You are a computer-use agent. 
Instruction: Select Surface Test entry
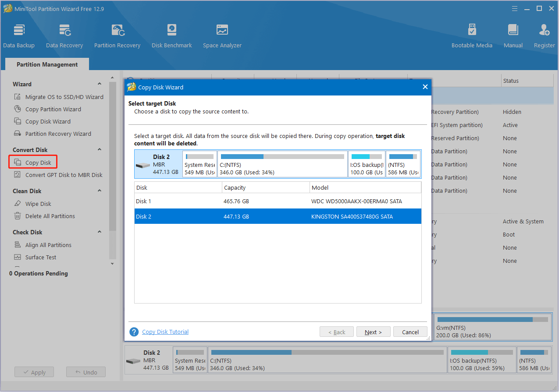click(41, 257)
